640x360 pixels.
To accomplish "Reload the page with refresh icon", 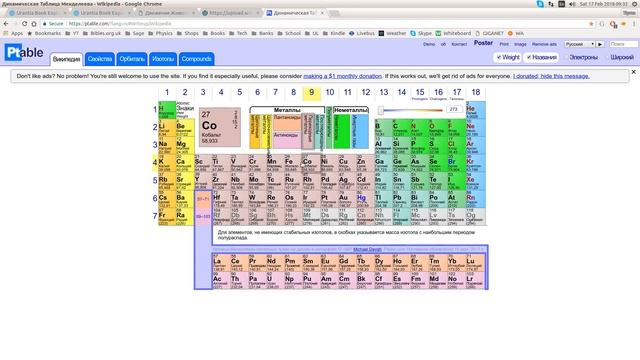I will [24, 24].
